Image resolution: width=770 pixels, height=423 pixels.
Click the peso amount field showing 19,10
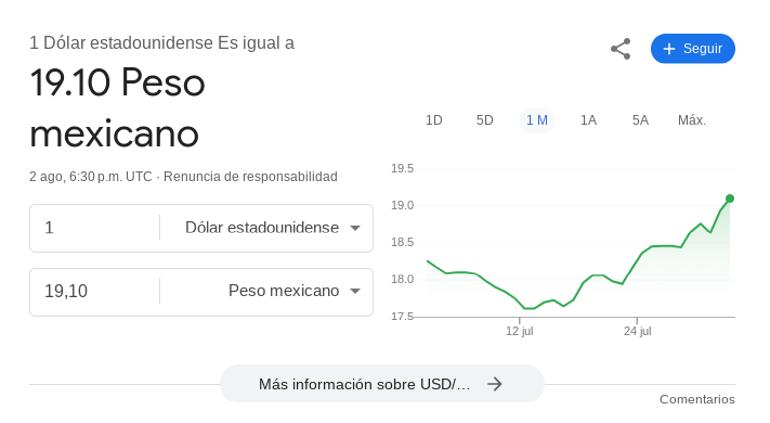tap(94, 291)
